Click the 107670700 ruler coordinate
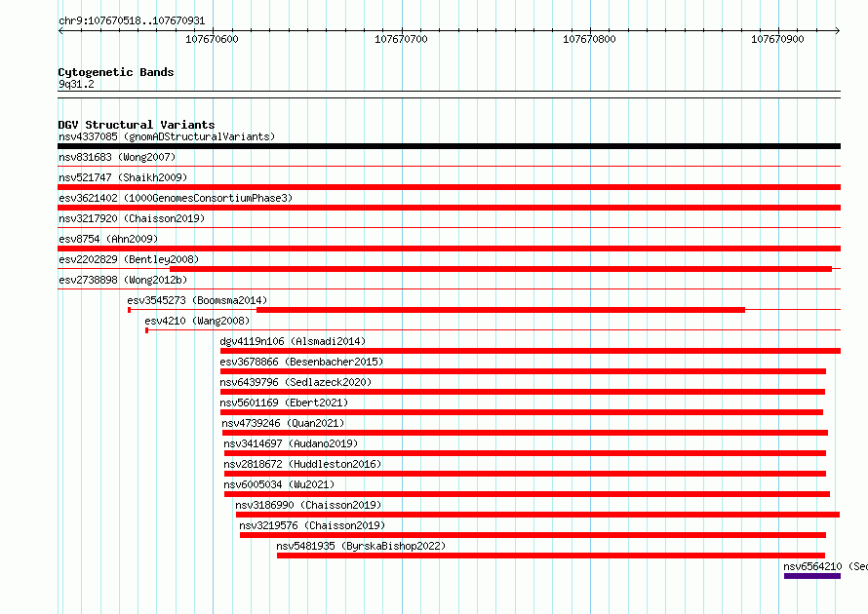The height and width of the screenshot is (614, 868). [402, 39]
